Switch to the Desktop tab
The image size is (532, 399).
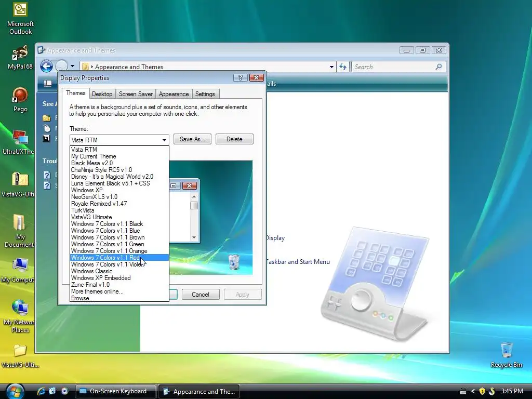pos(102,94)
